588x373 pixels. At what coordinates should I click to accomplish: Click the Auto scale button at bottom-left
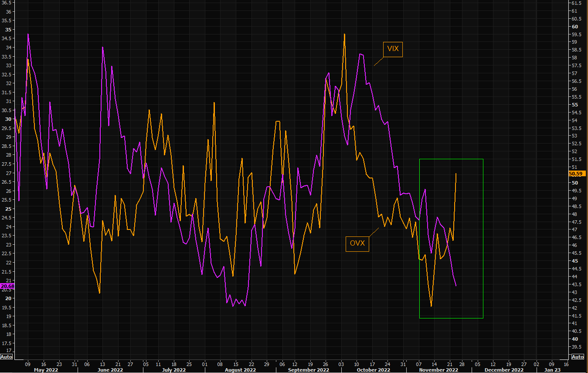point(6,357)
